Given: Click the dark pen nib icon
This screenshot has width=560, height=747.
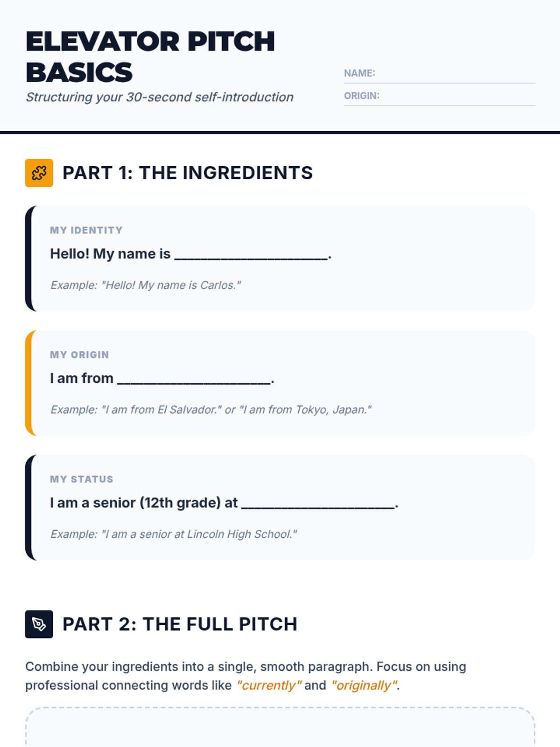Looking at the screenshot, I should point(39,624).
